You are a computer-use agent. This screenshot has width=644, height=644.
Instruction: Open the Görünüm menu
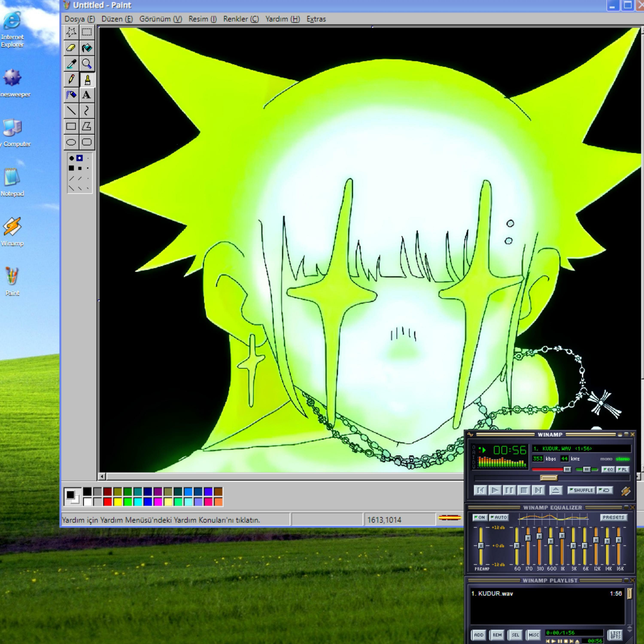[160, 19]
